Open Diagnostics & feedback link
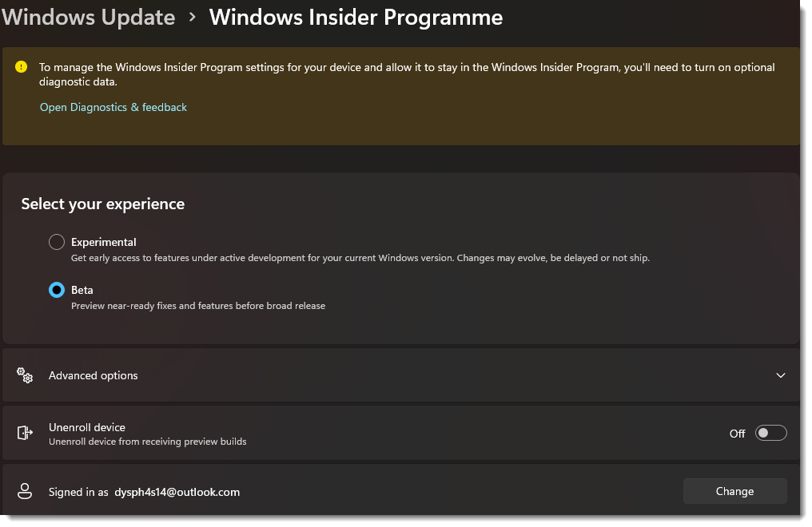812x527 pixels. click(x=113, y=107)
